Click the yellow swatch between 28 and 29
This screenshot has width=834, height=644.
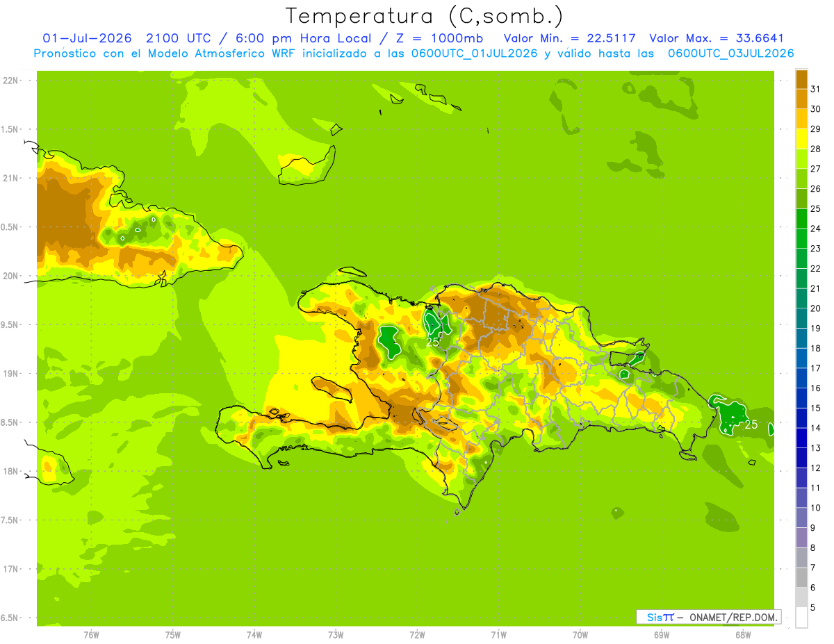pyautogui.click(x=801, y=139)
